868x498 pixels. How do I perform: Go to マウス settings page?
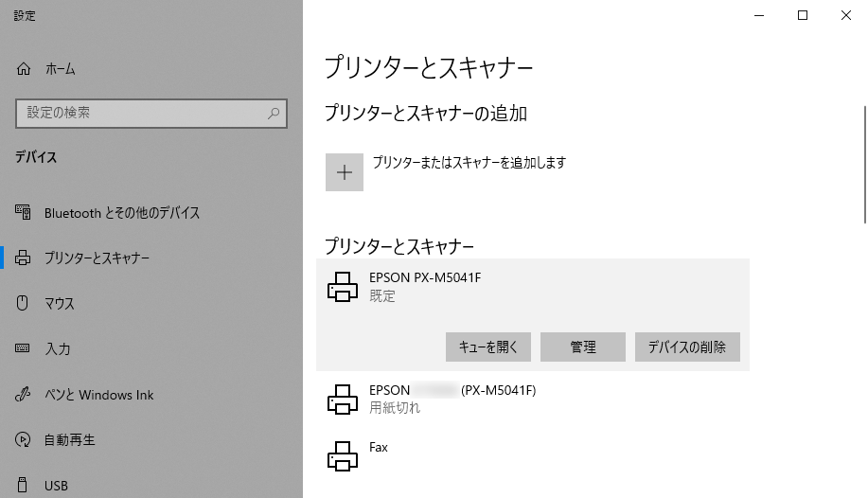point(59,304)
